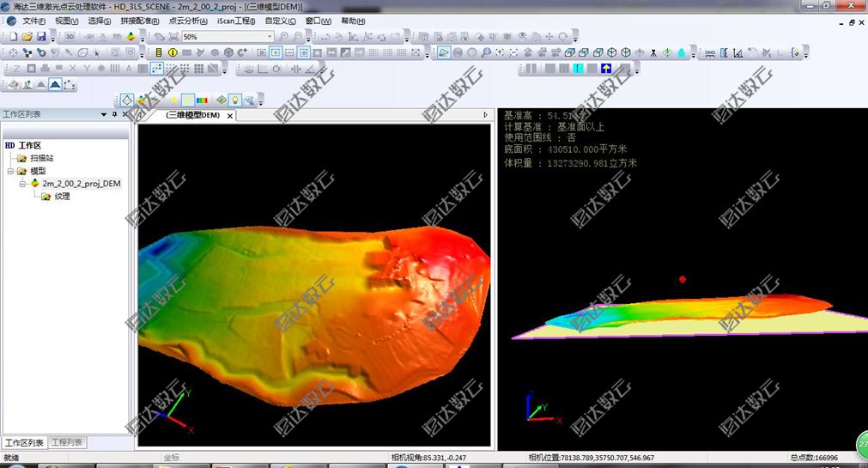
Task: Click the Open folder icon
Action: 27,37
